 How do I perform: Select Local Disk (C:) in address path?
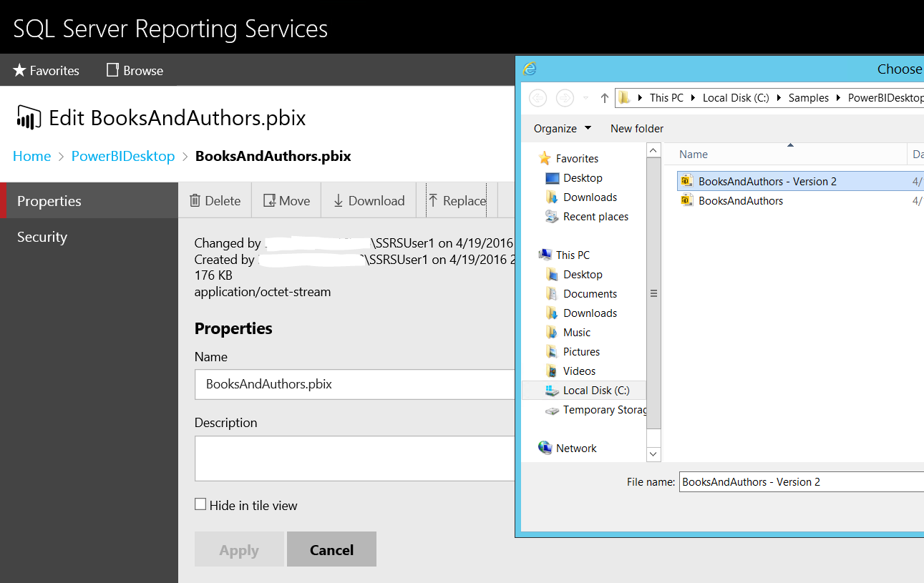pyautogui.click(x=736, y=98)
